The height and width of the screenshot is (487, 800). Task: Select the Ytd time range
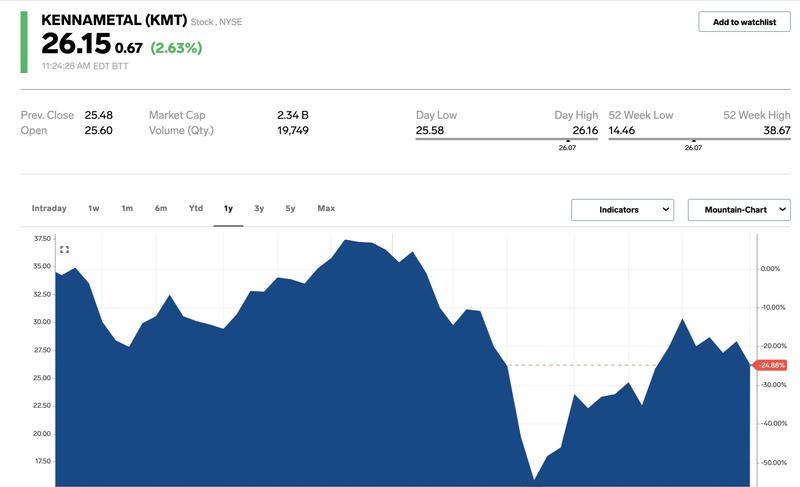196,208
